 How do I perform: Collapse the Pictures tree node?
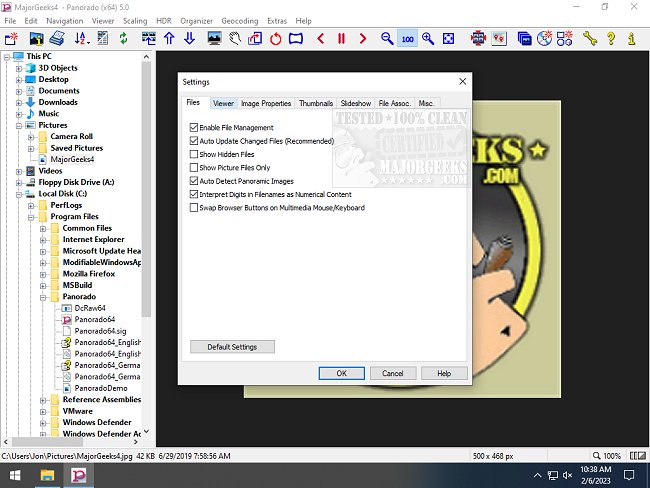(x=19, y=125)
